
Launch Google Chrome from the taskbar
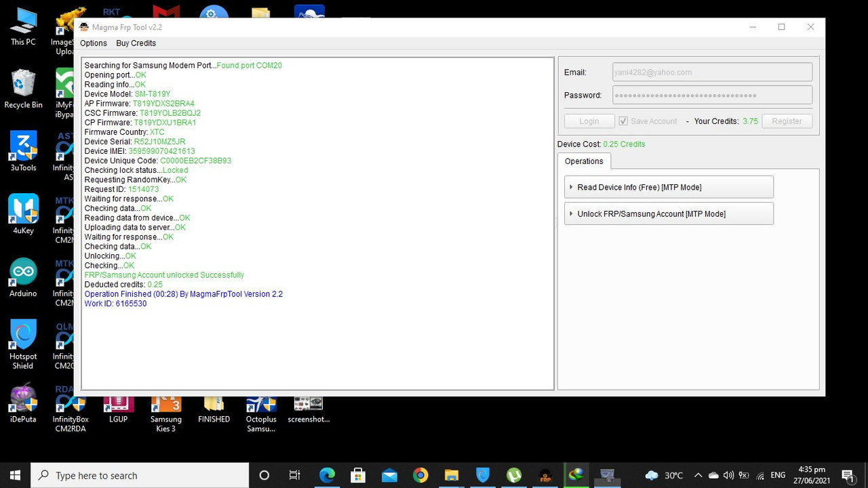pyautogui.click(x=420, y=475)
